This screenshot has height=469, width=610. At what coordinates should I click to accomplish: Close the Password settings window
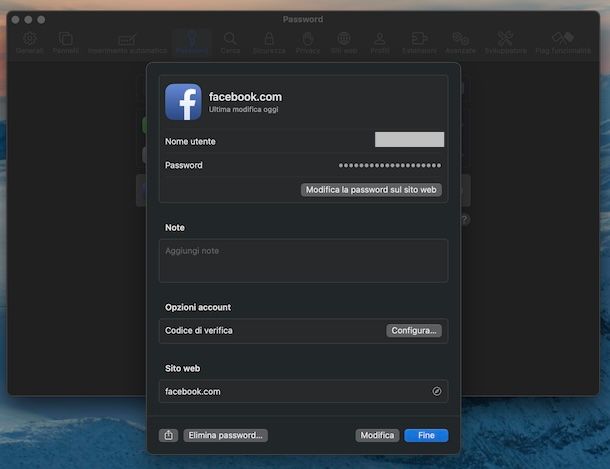click(16, 19)
